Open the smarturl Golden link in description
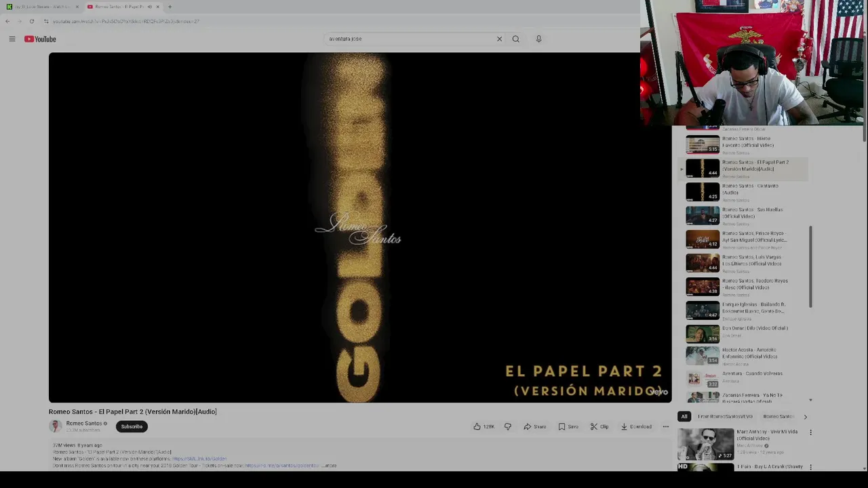The width and height of the screenshot is (868, 488). point(199,459)
